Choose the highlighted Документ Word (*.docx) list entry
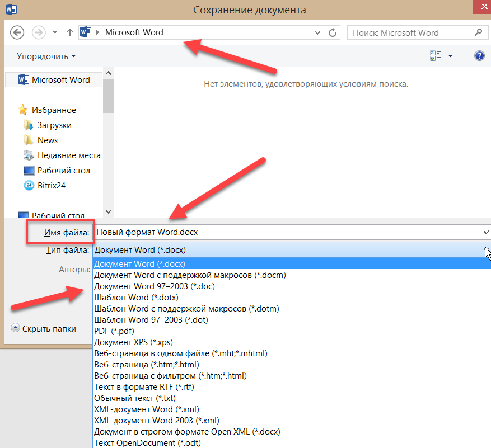 click(x=292, y=264)
